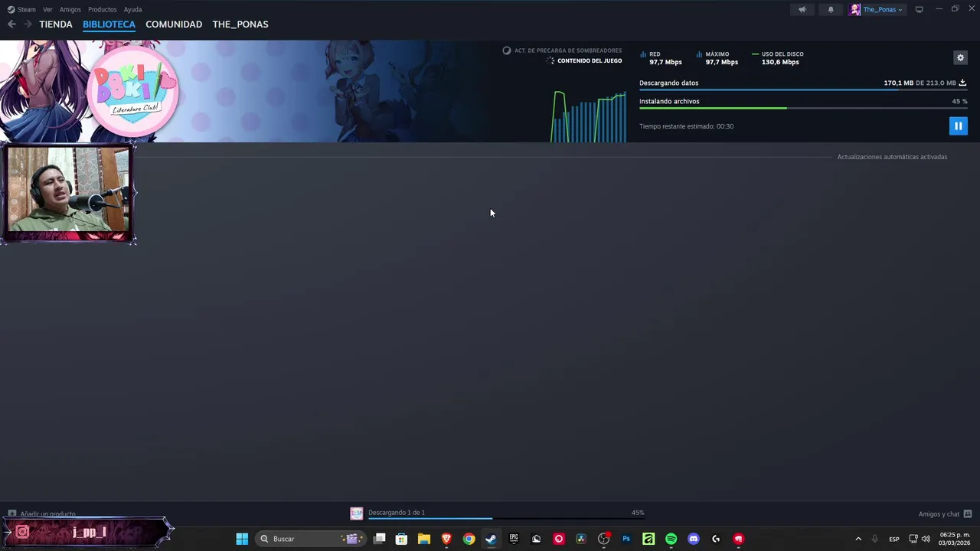Expand The_Ponas account dropdown

877,9
